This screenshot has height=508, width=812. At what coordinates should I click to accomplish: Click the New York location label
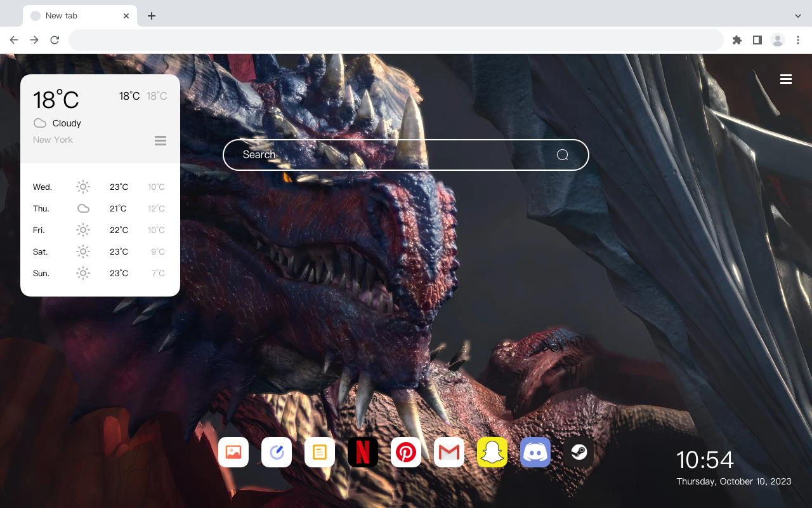point(53,140)
